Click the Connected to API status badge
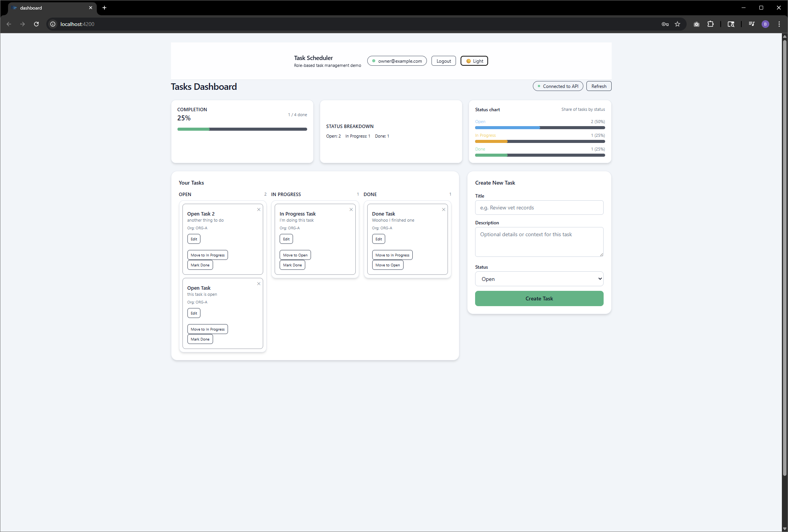 [558, 86]
